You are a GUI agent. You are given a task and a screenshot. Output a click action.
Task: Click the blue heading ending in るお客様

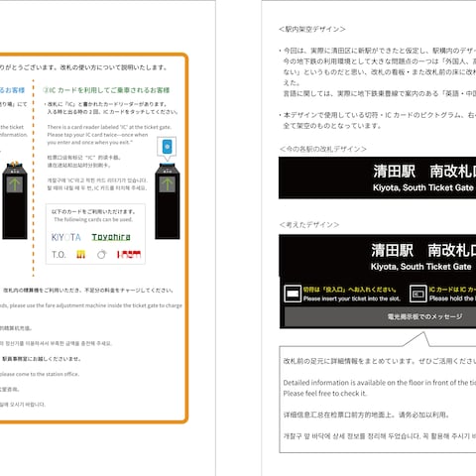tap(12, 90)
